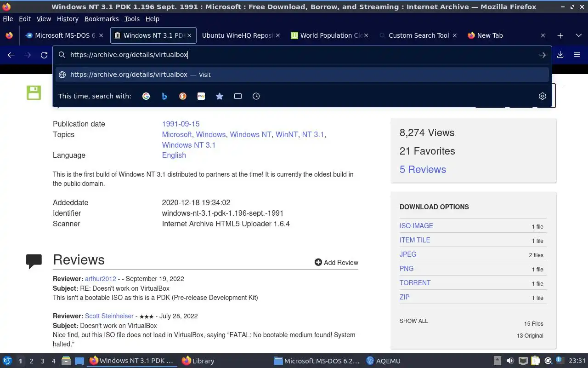Screen dimensions: 588x368
Task: Download the PNG option
Action: (407, 269)
